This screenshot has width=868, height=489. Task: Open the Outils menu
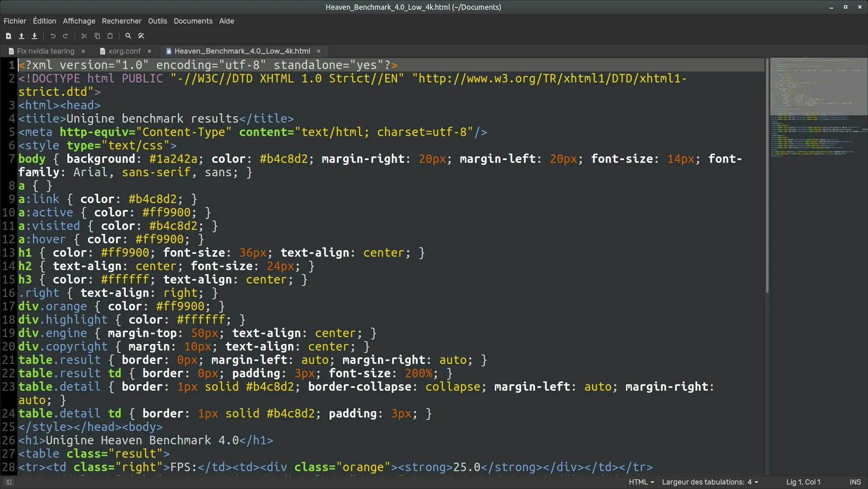coord(157,21)
